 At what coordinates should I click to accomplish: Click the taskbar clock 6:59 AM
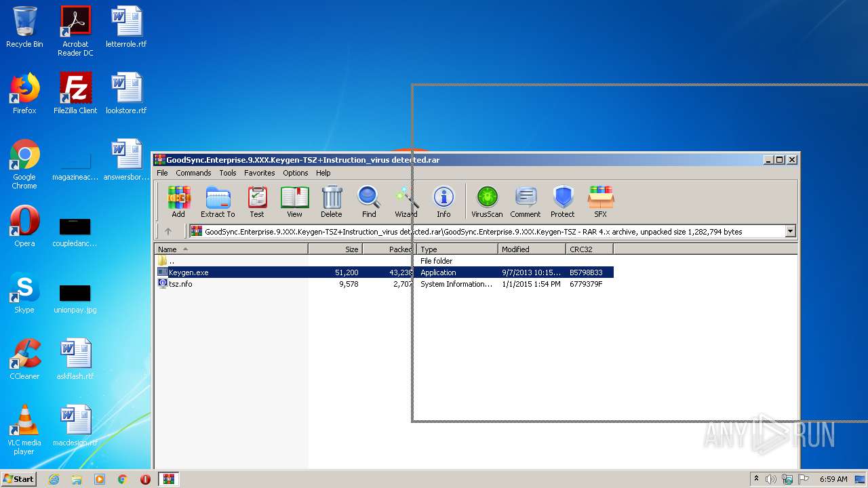point(833,479)
